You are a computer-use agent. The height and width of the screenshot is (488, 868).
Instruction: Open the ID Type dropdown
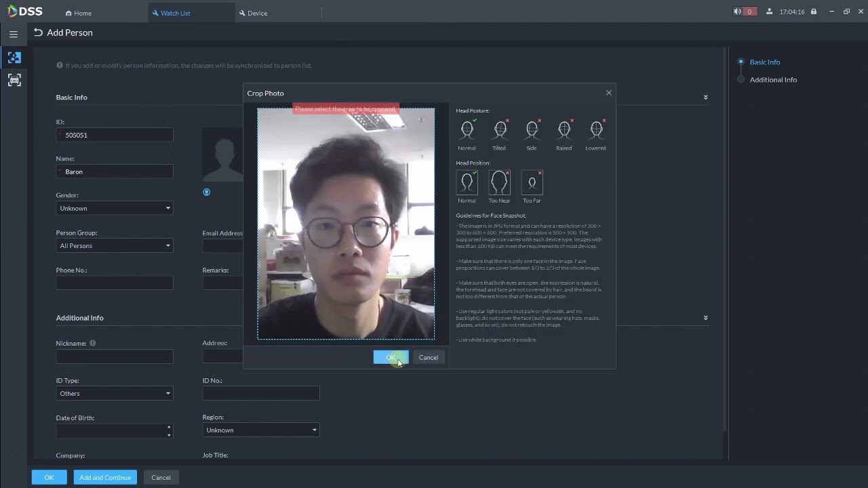(115, 393)
